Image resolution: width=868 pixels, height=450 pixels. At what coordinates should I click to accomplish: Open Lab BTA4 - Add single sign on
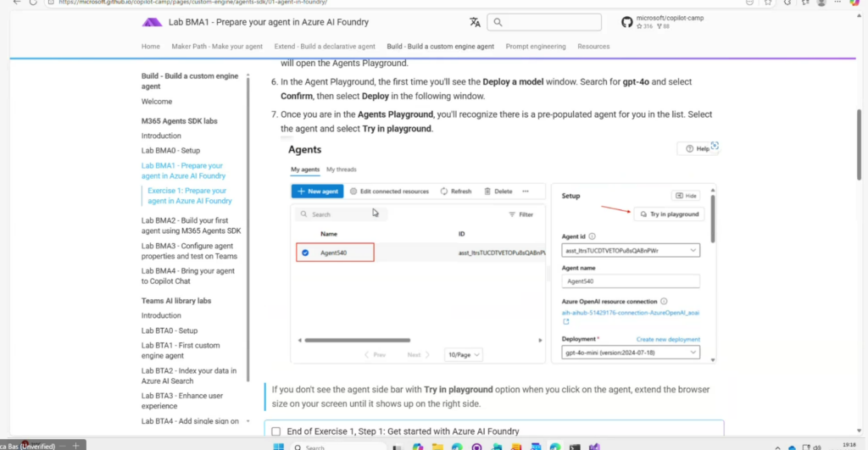click(190, 421)
